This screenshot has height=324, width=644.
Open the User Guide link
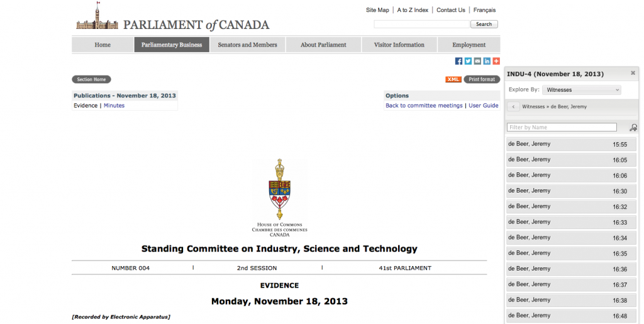(x=484, y=106)
